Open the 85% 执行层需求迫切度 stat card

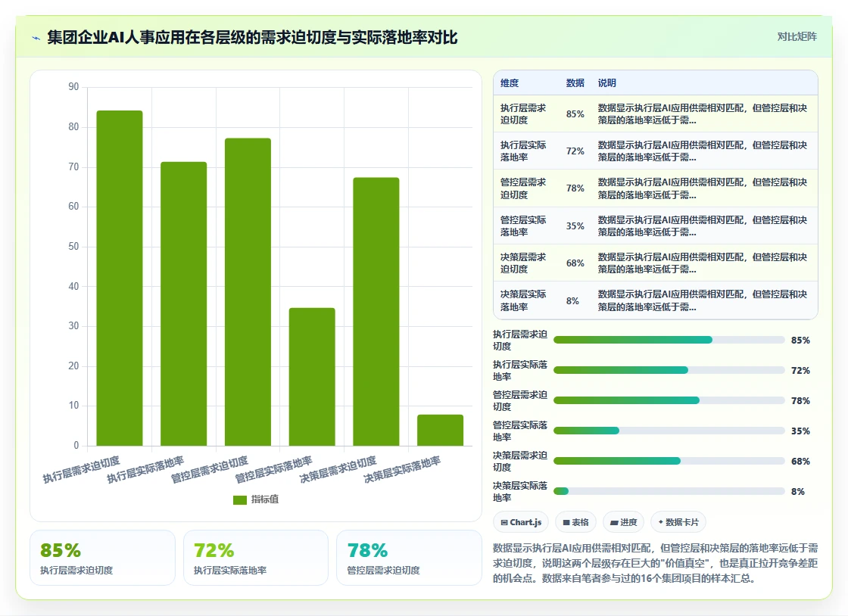pyautogui.click(x=102, y=558)
